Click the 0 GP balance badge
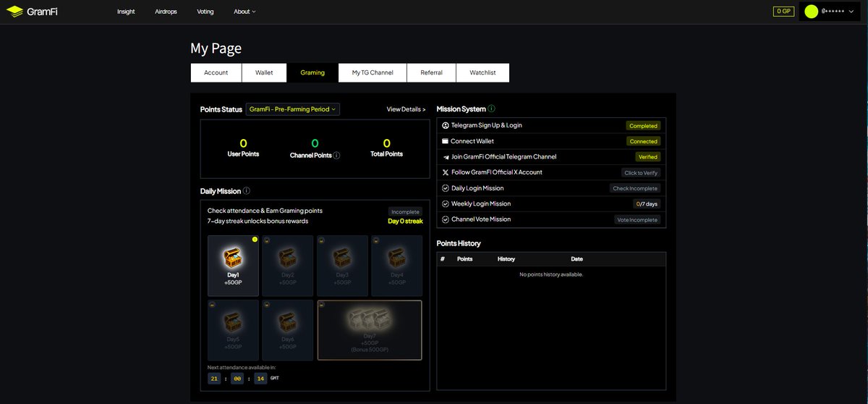This screenshot has height=404, width=868. (x=783, y=11)
